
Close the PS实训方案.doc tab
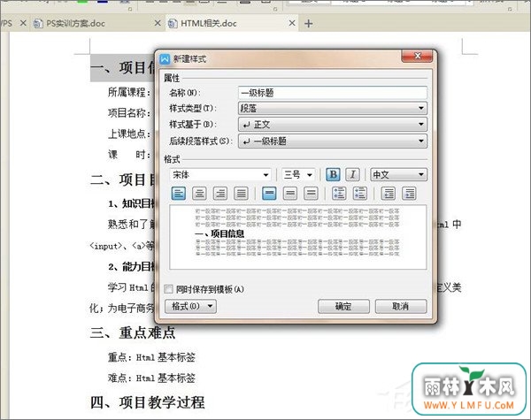(158, 23)
